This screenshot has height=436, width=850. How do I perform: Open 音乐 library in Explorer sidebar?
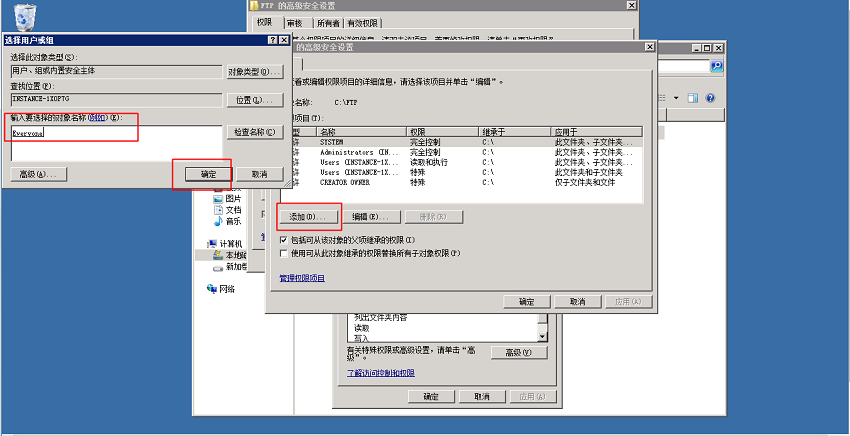(228, 221)
